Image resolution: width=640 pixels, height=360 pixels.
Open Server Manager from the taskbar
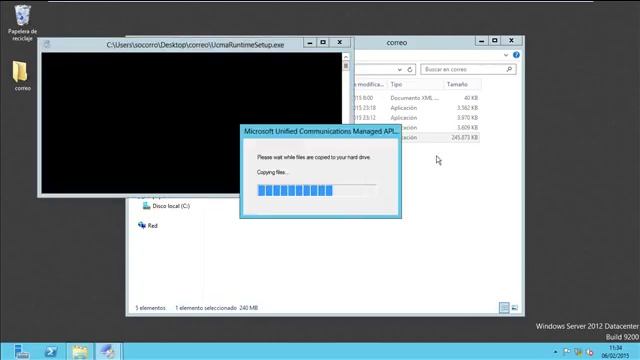coord(21,351)
